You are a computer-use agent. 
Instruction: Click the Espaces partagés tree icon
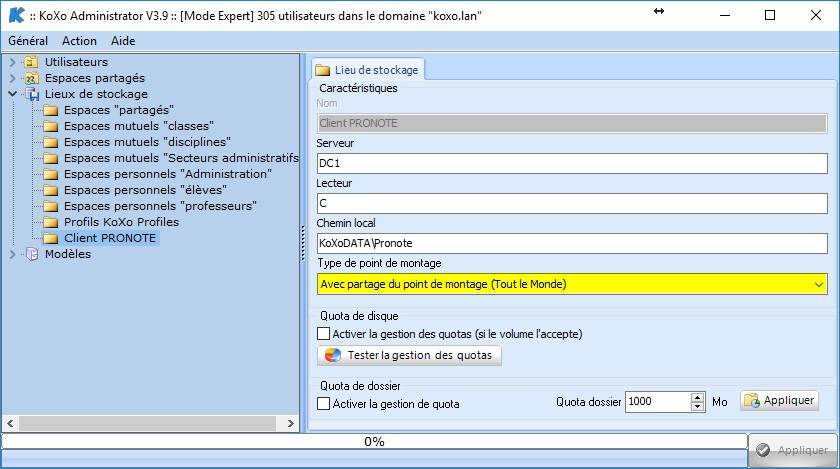(32, 78)
